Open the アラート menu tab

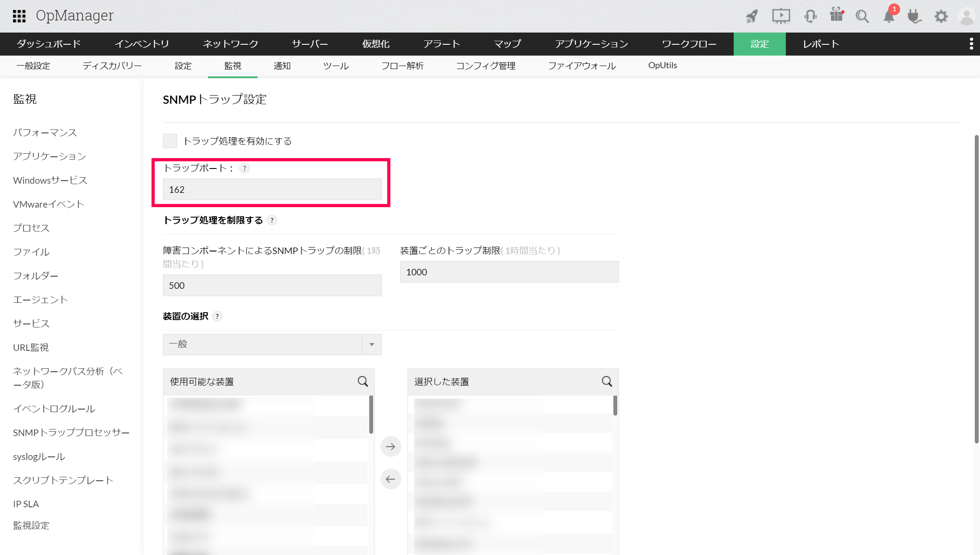[441, 44]
